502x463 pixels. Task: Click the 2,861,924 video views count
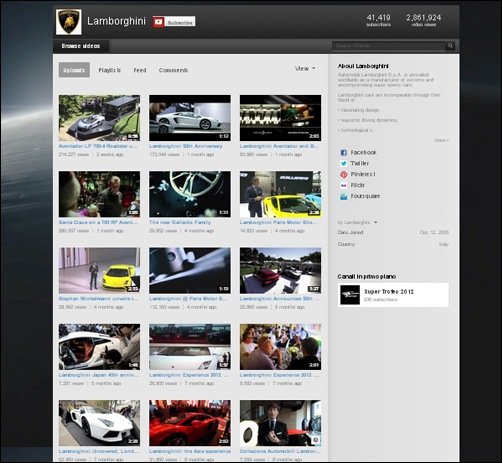pos(423,20)
